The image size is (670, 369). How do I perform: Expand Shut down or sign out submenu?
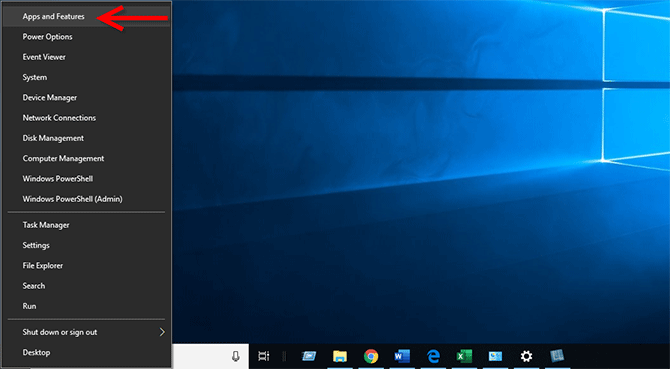[x=87, y=332]
